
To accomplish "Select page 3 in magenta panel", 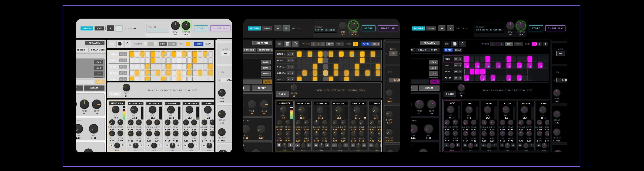I will click(x=545, y=44).
